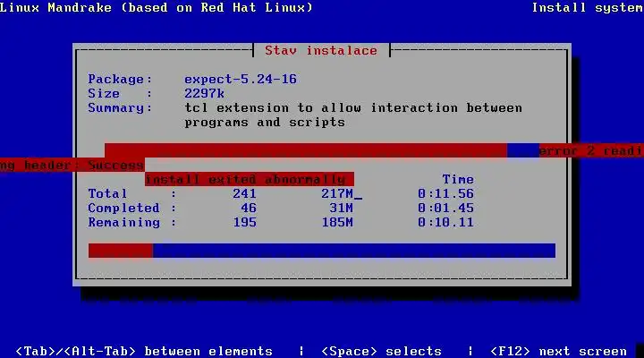Click the Completed time 0:01.45
Screen dimensions: 644x358
tap(445, 208)
